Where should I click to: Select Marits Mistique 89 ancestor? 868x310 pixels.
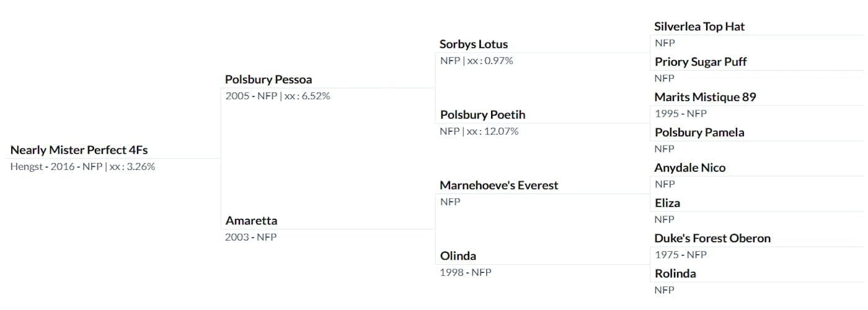coord(705,97)
